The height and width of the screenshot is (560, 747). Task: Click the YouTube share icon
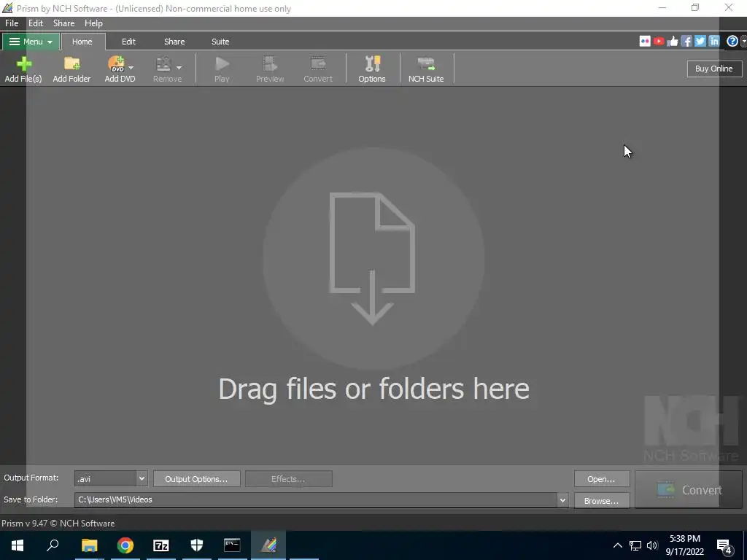(659, 42)
